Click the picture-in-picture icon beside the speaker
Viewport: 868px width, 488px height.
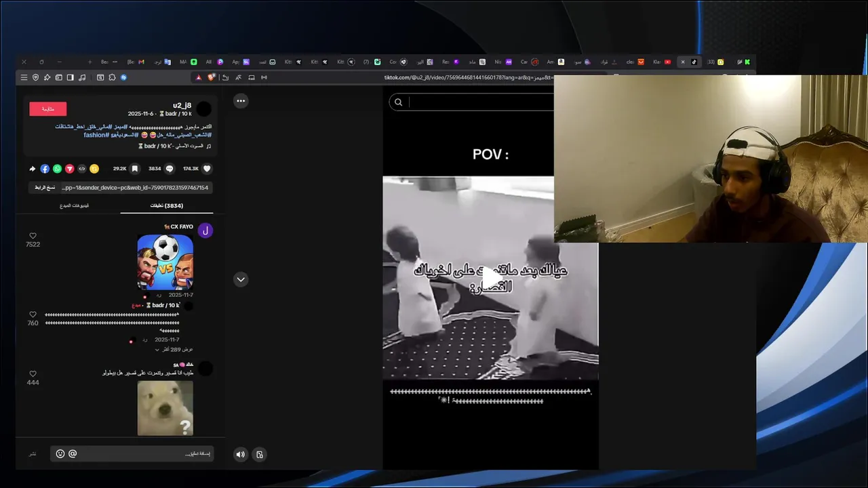click(259, 455)
